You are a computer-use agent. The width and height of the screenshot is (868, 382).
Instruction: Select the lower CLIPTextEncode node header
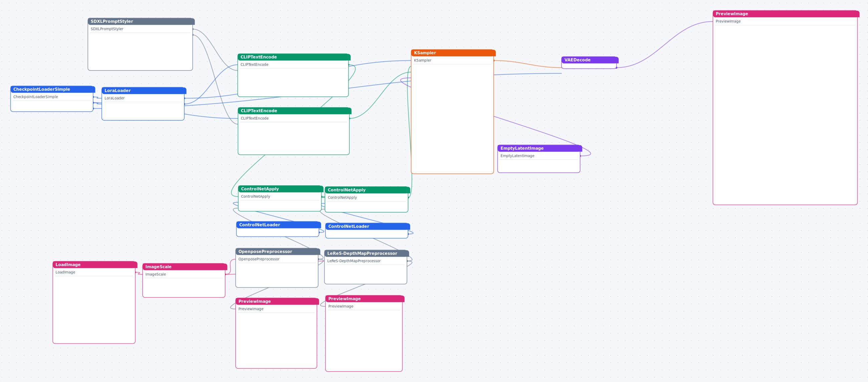pyautogui.click(x=294, y=111)
